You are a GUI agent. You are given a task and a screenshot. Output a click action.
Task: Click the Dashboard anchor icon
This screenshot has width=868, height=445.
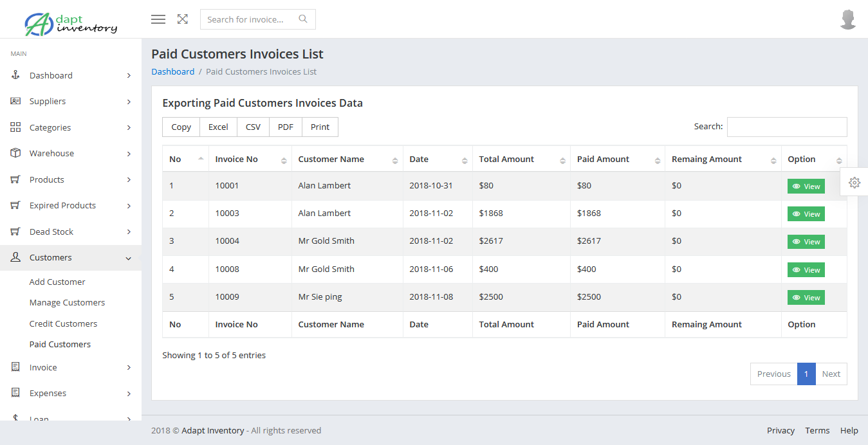16,75
